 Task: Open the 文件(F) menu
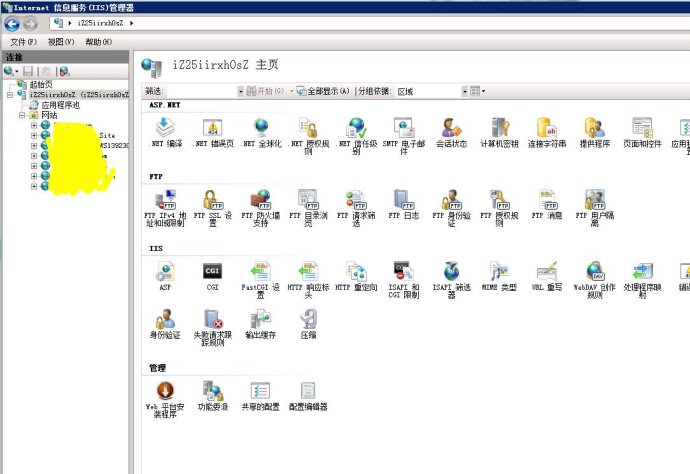[23, 42]
